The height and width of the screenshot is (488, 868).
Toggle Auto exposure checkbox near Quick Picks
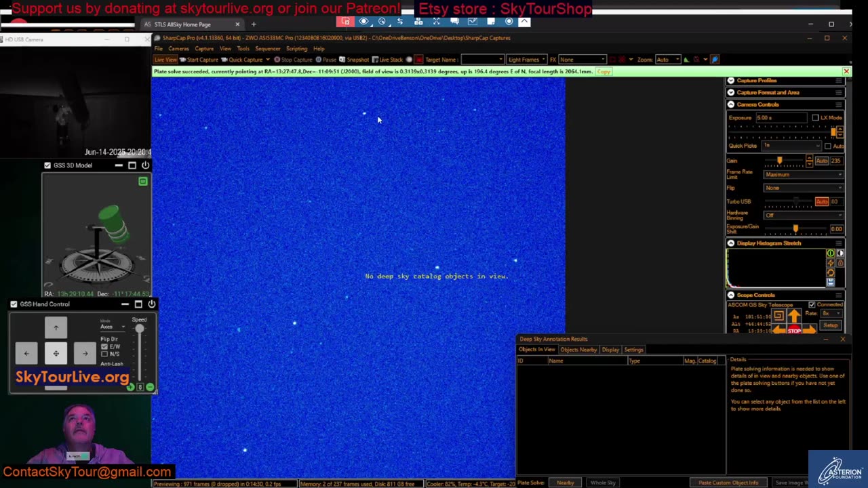tap(827, 146)
